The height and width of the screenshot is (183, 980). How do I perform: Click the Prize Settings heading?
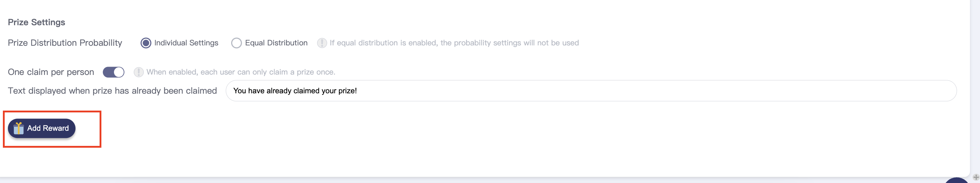(x=37, y=22)
